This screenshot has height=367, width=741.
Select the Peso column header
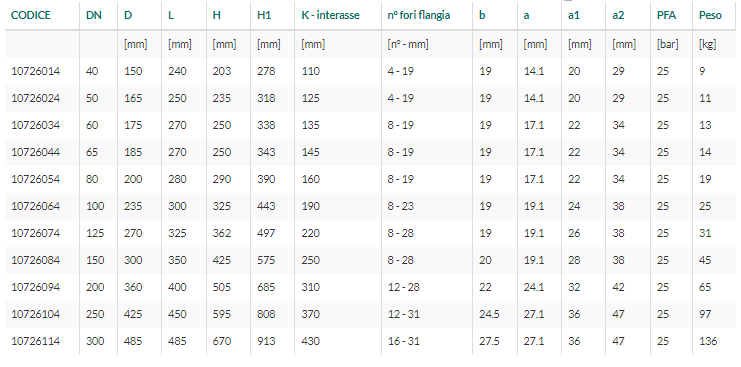710,15
